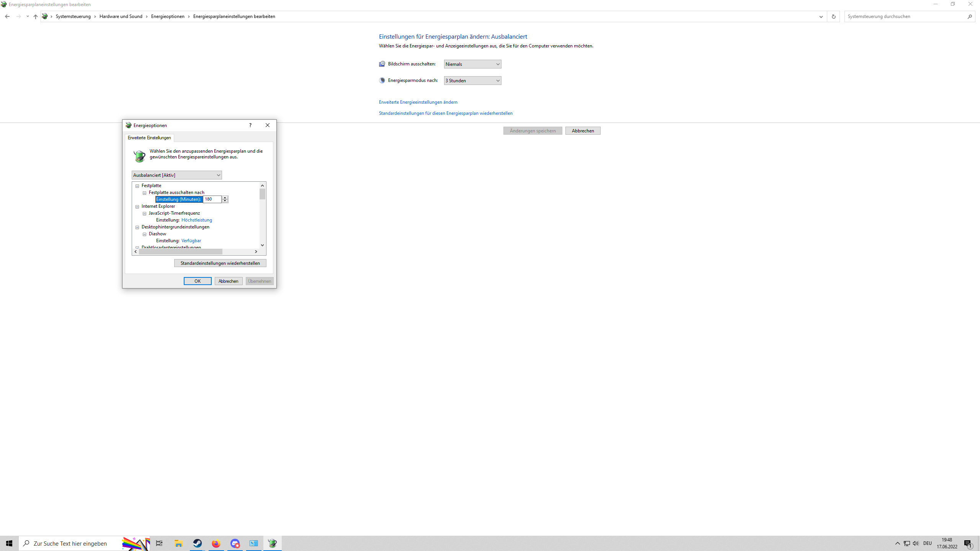
Task: Collapse the Desktophintergrundeinstellungen node
Action: pyautogui.click(x=137, y=227)
